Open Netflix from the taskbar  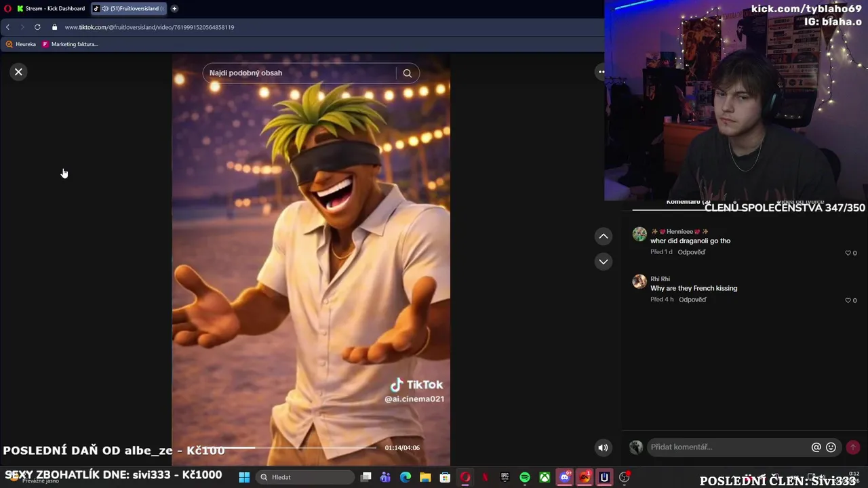[485, 477]
